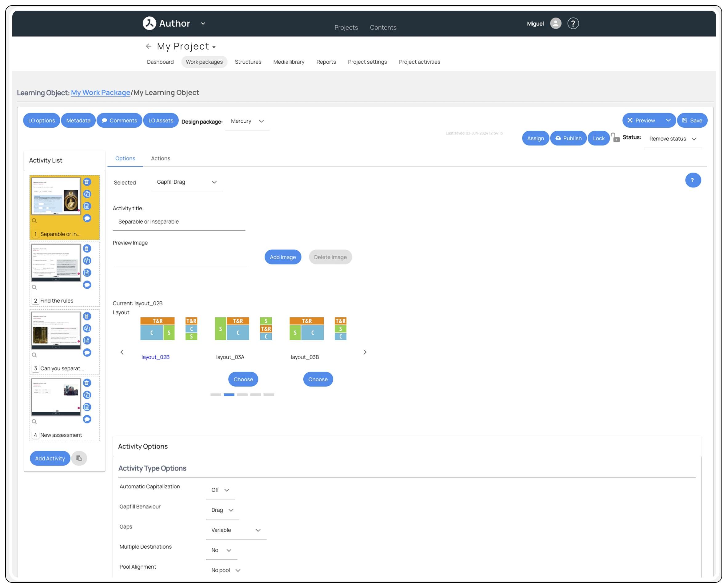Screen dimensions: 727x588
Task: Duplicate the 'Find the rules' activity
Action: [x=87, y=260]
